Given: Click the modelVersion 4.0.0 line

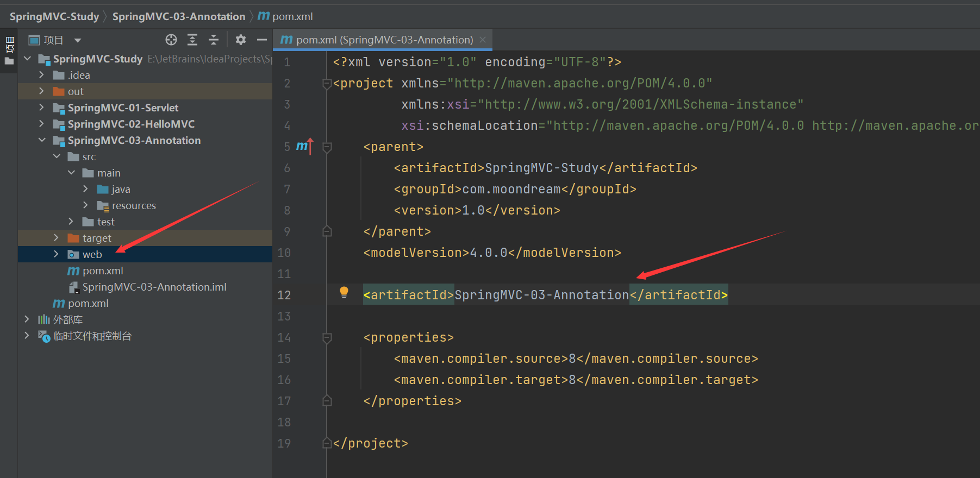Looking at the screenshot, I should pos(492,253).
